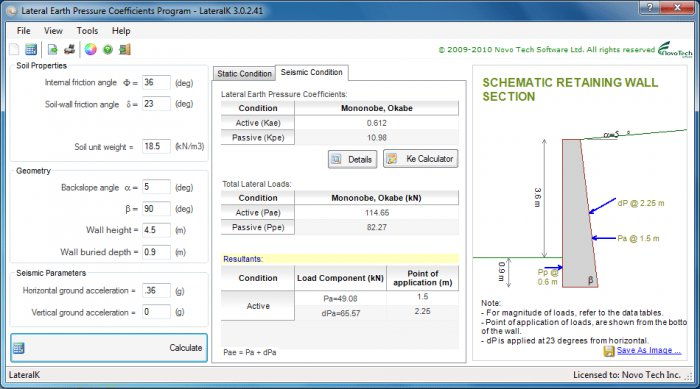Open the Ke Calculator
The image size is (700, 389).
point(421,159)
